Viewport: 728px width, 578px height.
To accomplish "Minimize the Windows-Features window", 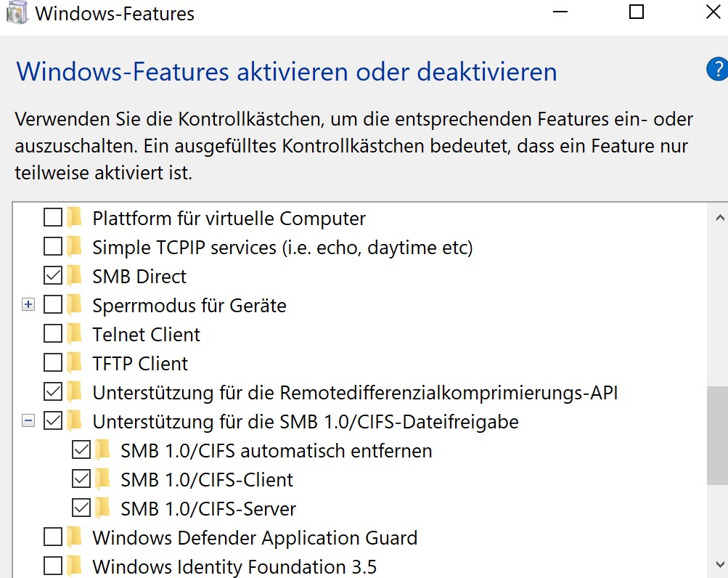I will click(560, 12).
